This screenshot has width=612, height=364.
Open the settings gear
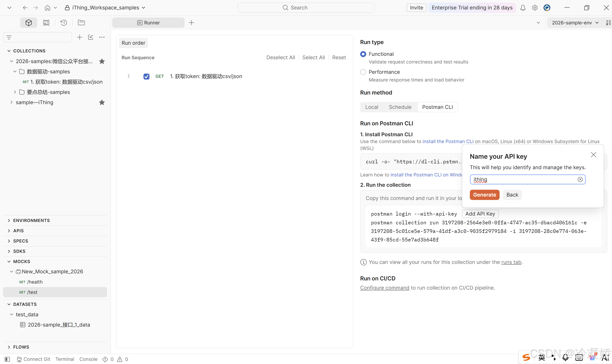(x=535, y=8)
